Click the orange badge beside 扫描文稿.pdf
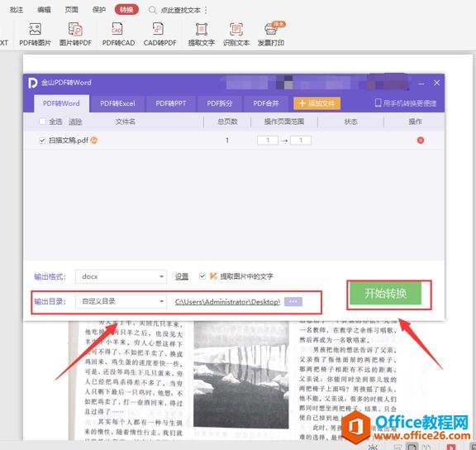The width and height of the screenshot is (476, 450). click(94, 140)
